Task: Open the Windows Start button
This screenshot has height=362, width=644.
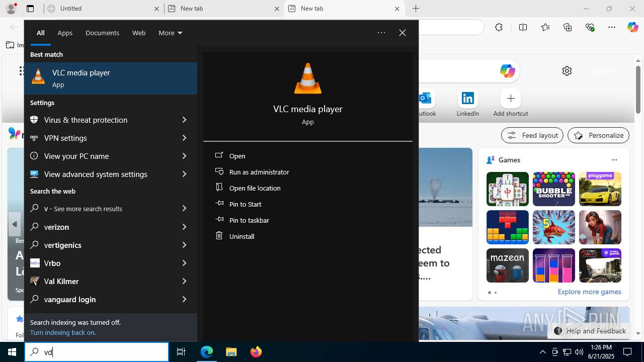Action: [12, 352]
